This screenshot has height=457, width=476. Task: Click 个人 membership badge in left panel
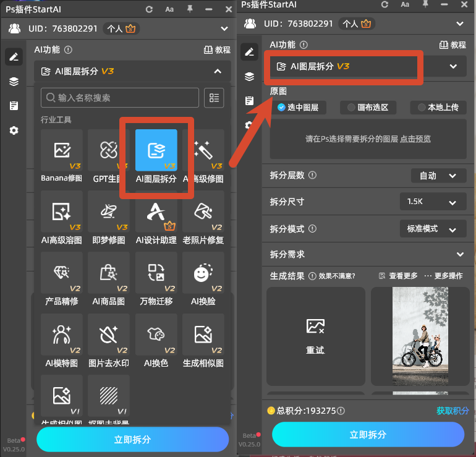point(121,28)
